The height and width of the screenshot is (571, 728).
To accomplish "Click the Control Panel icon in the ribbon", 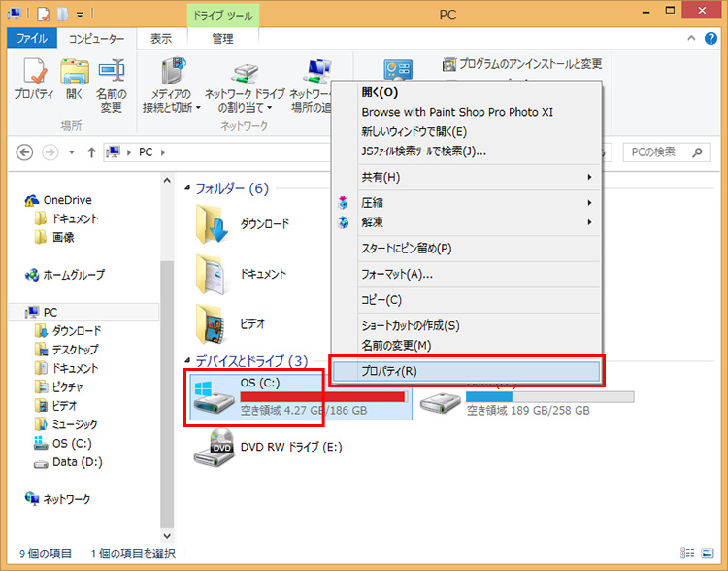I will pyautogui.click(x=398, y=70).
